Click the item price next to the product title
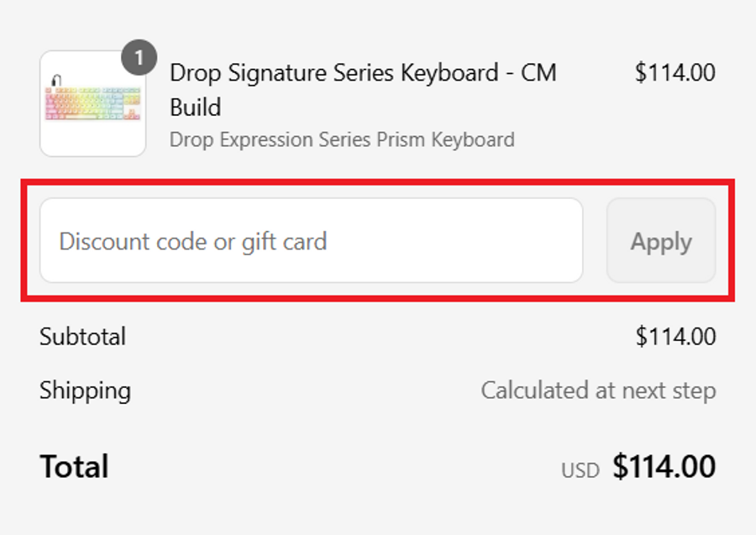The width and height of the screenshot is (756, 535). (675, 73)
